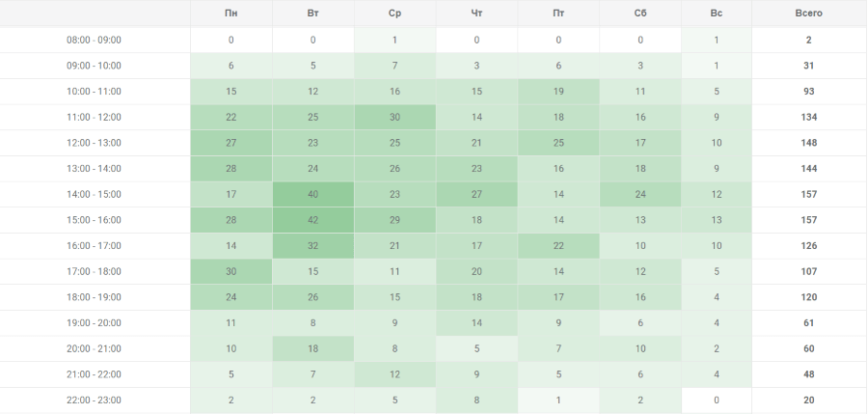868x414 pixels.
Task: Click the Сб column header
Action: 640,14
